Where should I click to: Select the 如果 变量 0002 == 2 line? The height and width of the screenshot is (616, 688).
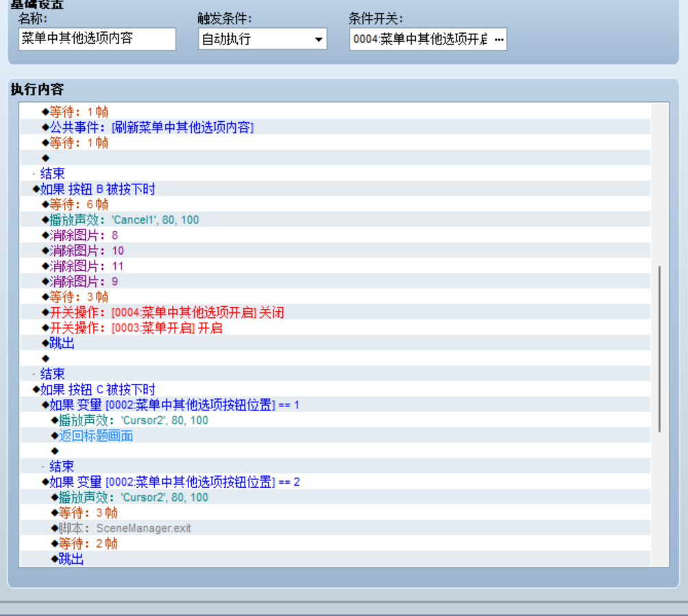[x=335, y=482]
